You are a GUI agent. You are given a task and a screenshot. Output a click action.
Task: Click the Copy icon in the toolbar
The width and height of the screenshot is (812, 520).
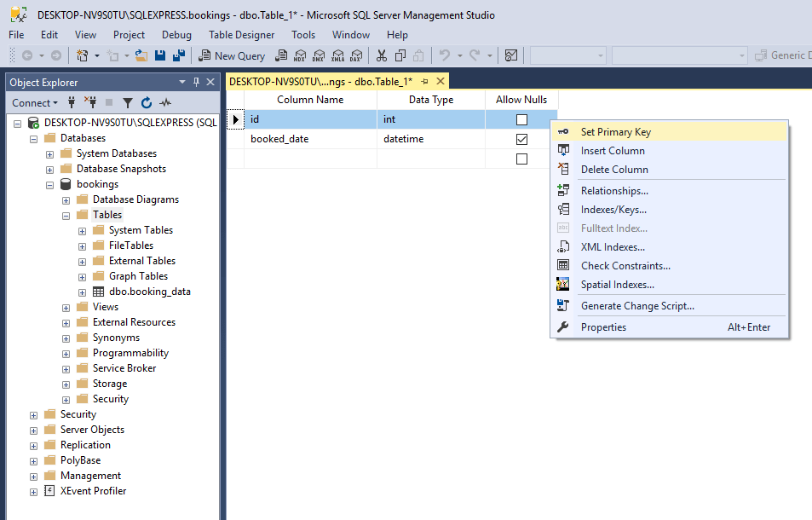pyautogui.click(x=400, y=55)
